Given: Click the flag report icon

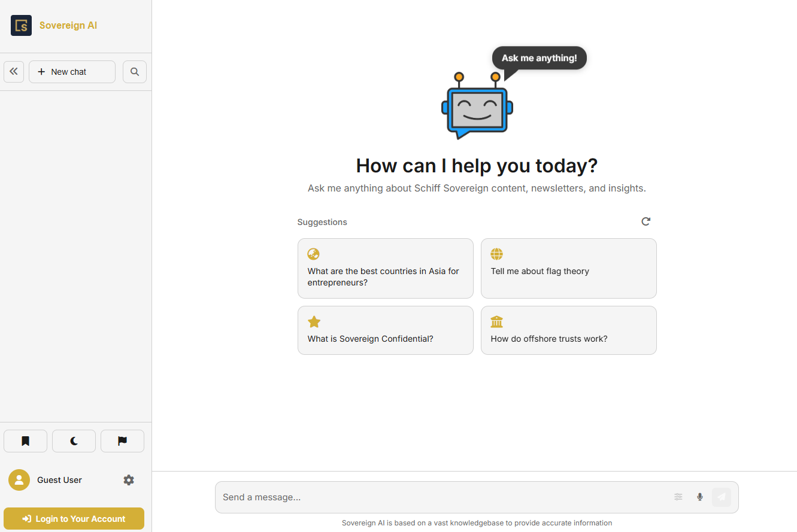Looking at the screenshot, I should 122,441.
